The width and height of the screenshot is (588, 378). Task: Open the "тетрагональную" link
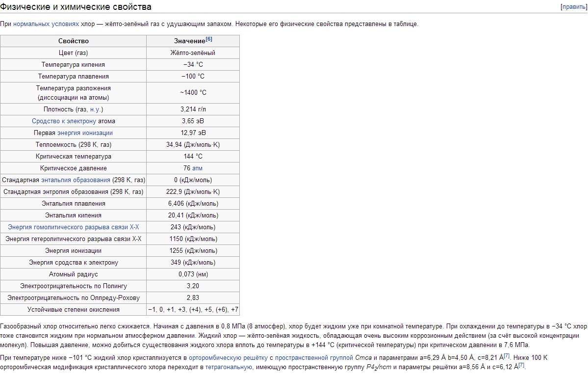(229, 367)
